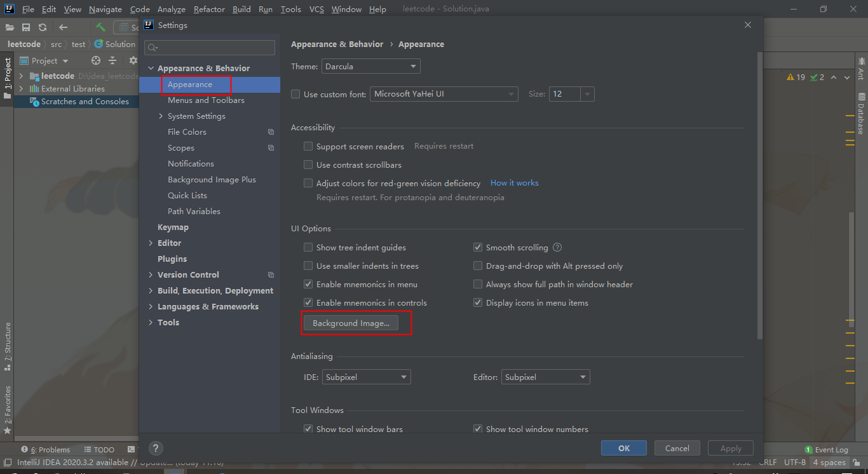Click the Solution class icon in breadcrumb
868x474 pixels.
pyautogui.click(x=98, y=44)
